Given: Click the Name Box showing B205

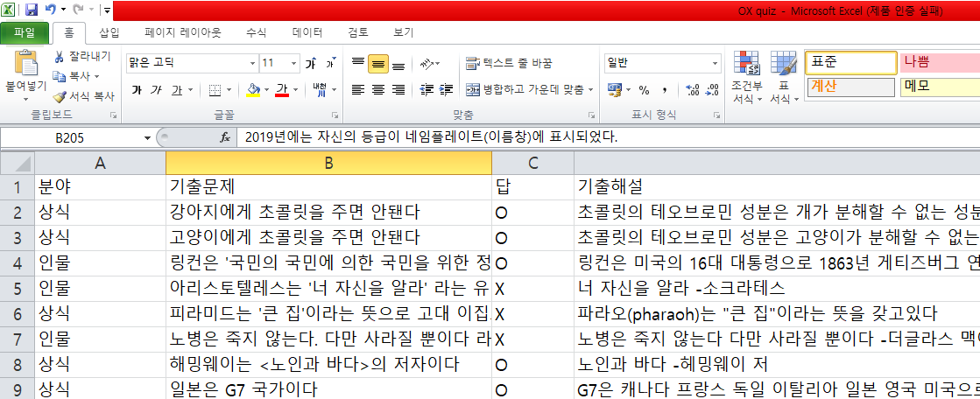Looking at the screenshot, I should pyautogui.click(x=69, y=138).
